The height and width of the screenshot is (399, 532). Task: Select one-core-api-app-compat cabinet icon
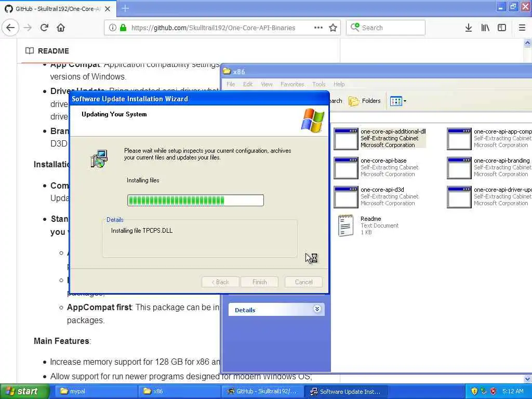(x=459, y=138)
